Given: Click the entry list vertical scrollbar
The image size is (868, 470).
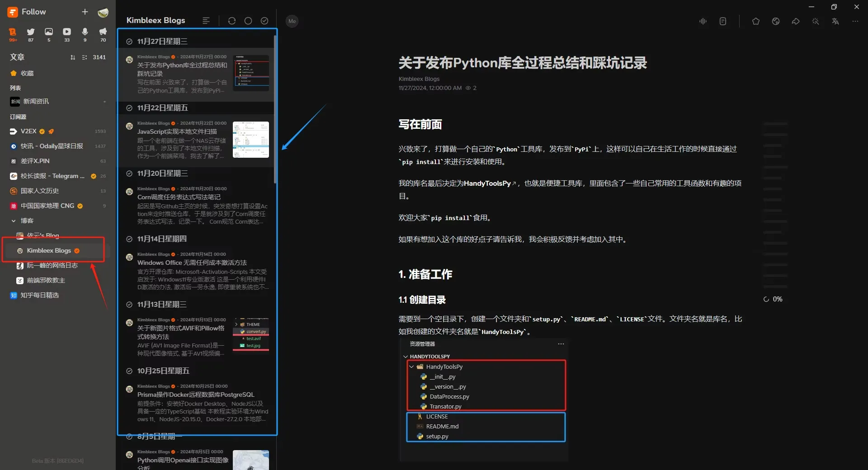Looking at the screenshot, I should tap(275, 113).
